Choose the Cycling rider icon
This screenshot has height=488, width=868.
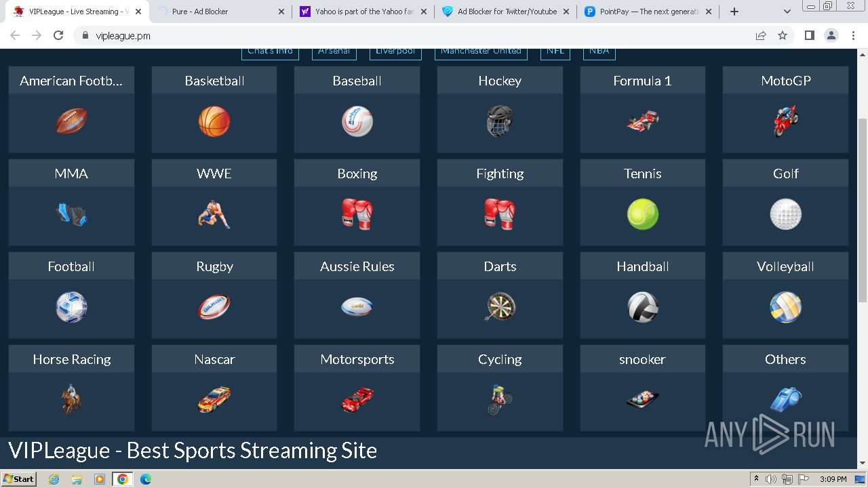pyautogui.click(x=500, y=400)
